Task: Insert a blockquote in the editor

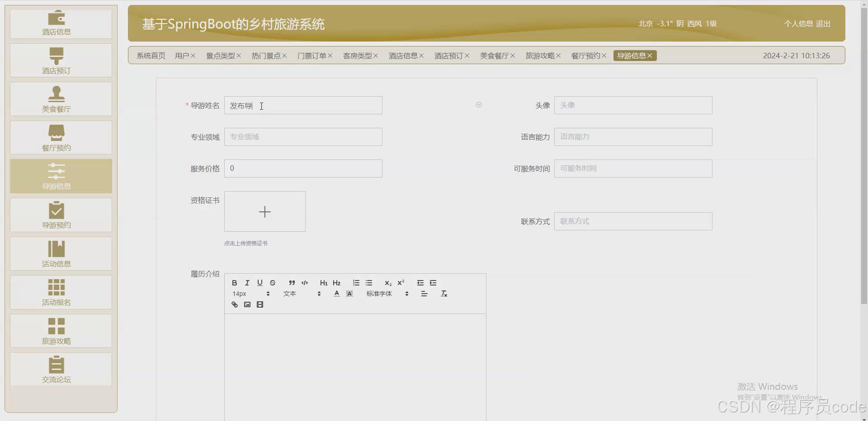Action: (x=292, y=283)
